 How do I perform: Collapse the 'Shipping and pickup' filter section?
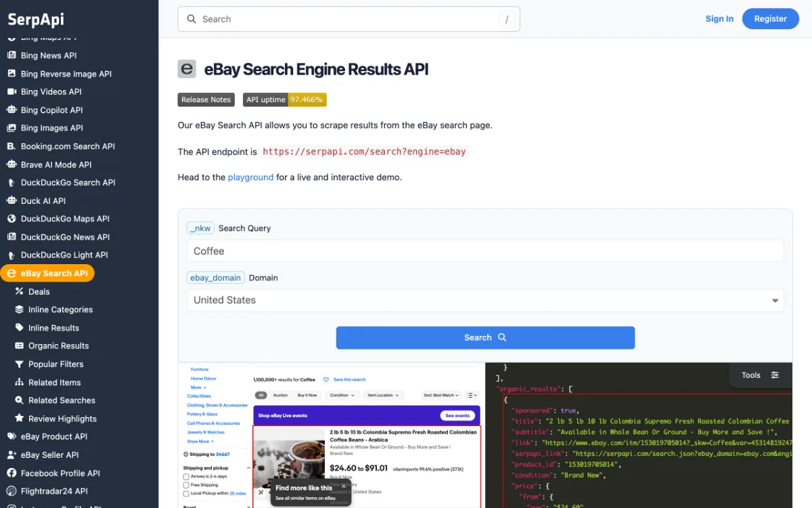pos(248,468)
